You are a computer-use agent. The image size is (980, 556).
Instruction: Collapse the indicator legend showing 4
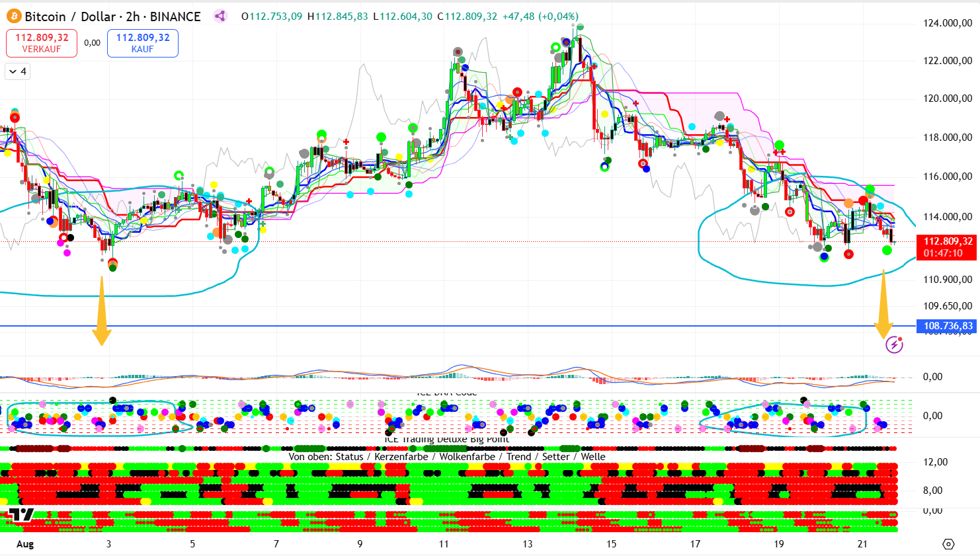point(18,71)
